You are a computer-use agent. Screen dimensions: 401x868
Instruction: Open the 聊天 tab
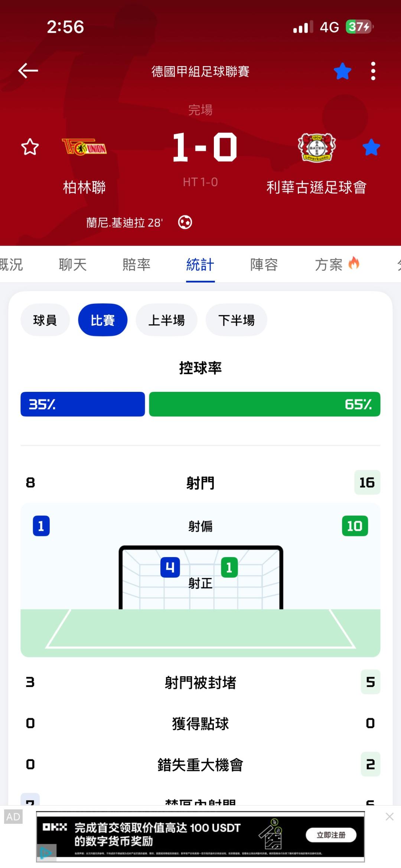click(73, 265)
